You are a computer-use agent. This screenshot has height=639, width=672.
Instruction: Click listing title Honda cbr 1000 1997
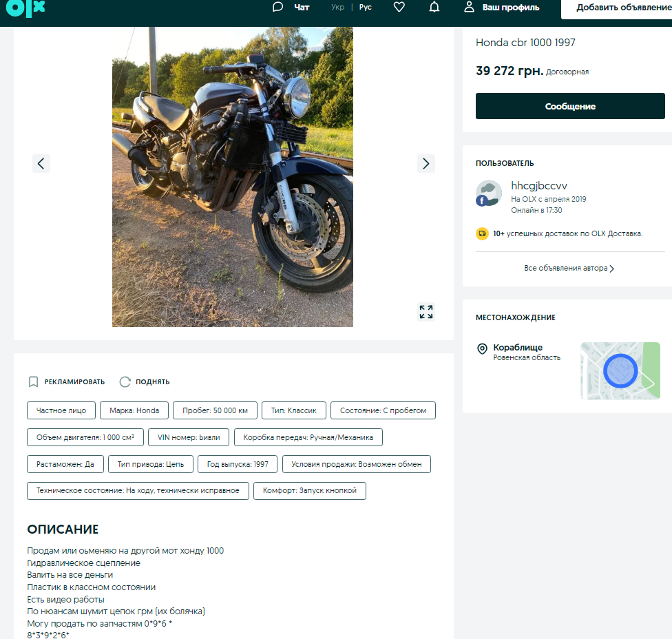525,43
